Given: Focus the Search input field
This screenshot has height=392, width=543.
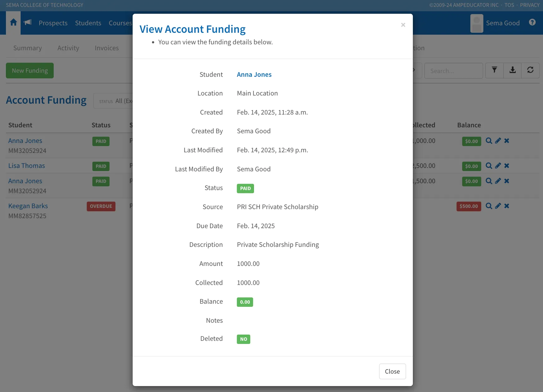Looking at the screenshot, I should tap(453, 71).
